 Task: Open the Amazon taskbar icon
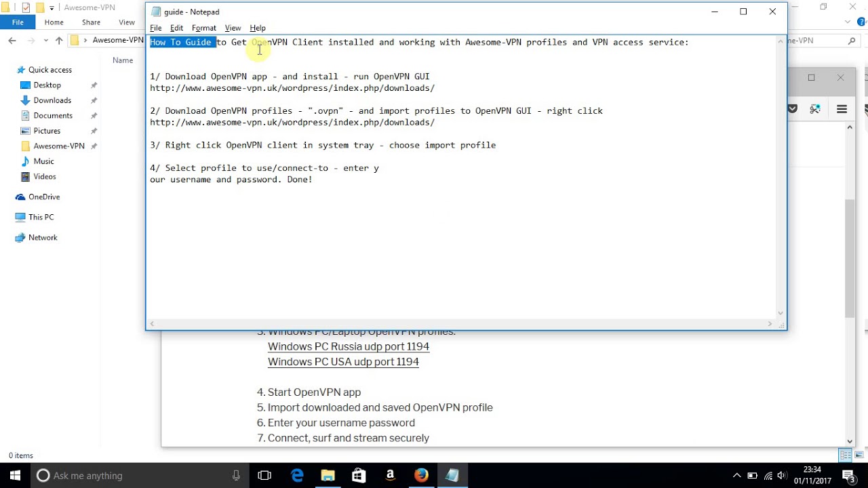390,475
